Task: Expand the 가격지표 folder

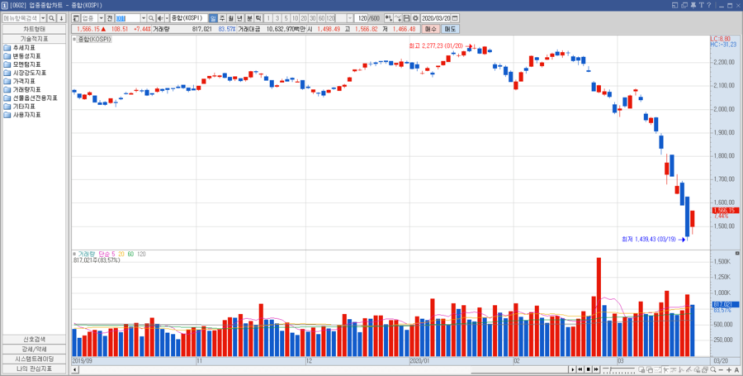Action: pyautogui.click(x=19, y=81)
